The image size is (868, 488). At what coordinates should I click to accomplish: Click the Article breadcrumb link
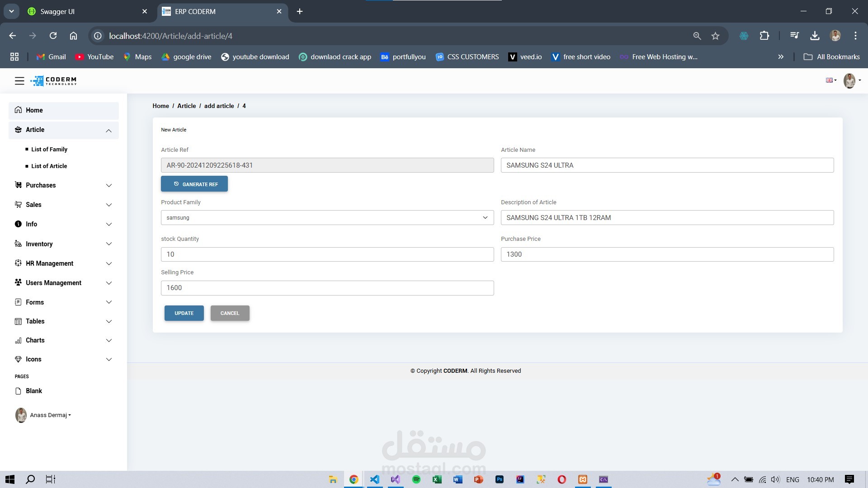(187, 106)
